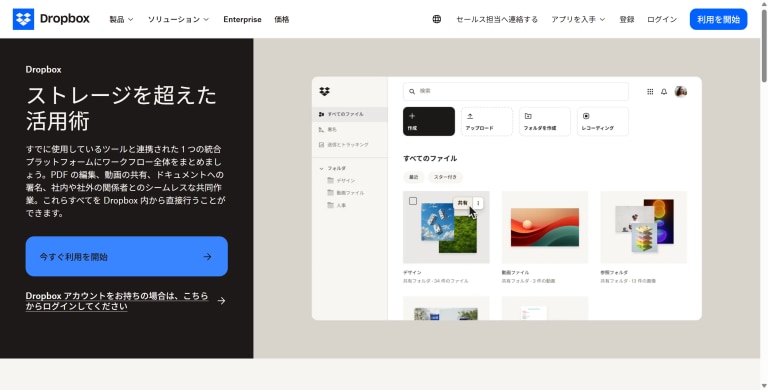Click 共有フォルダ・34 件のファイル text

click(435, 281)
